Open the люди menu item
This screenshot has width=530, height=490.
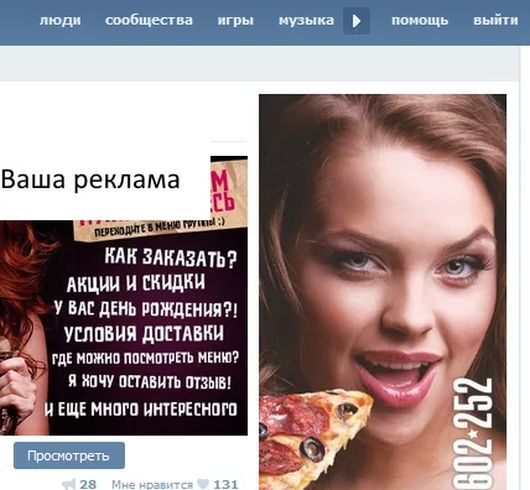click(60, 21)
